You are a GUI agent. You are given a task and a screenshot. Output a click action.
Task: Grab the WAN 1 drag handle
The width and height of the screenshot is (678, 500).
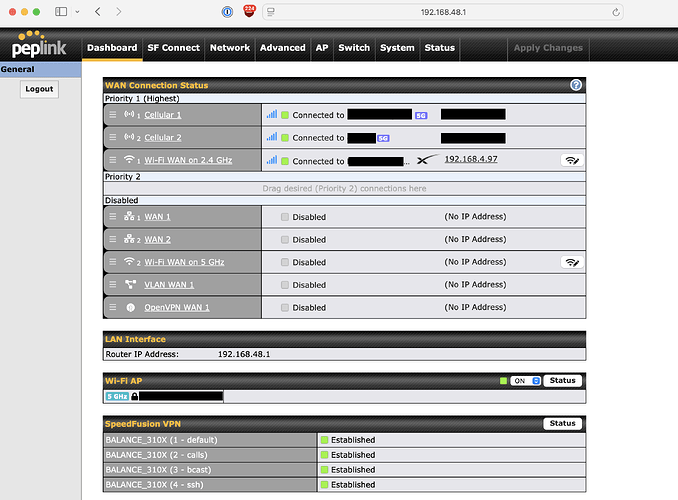click(113, 217)
